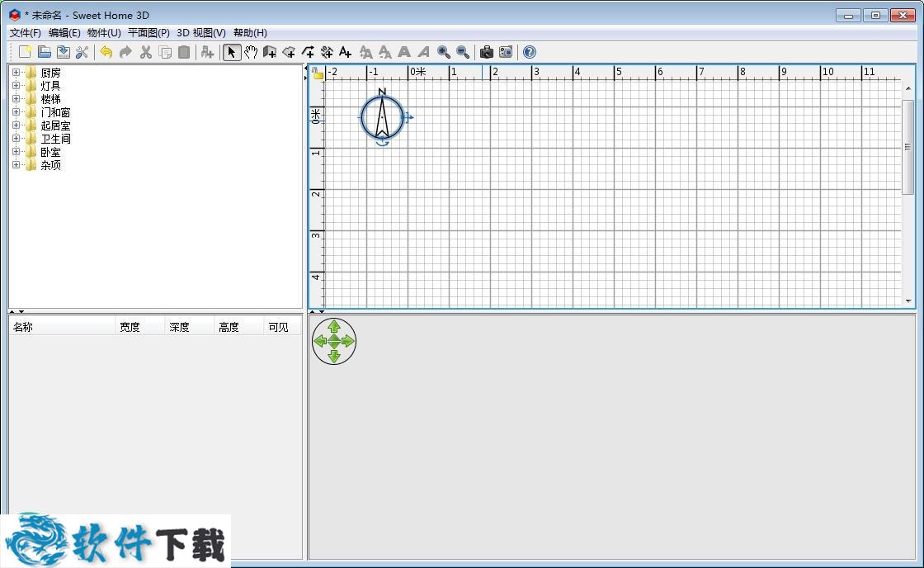The width and height of the screenshot is (924, 568).
Task: Expand the 灯具 furniture category
Action: [x=16, y=86]
